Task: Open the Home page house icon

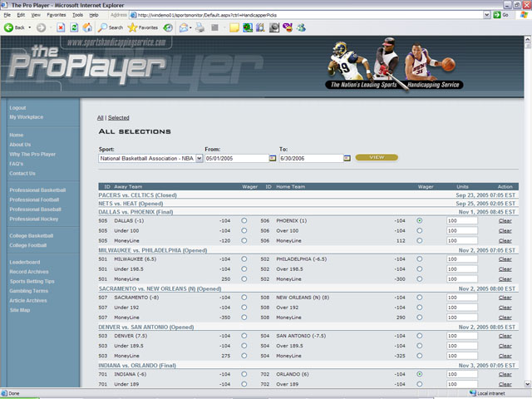Action: (87, 27)
